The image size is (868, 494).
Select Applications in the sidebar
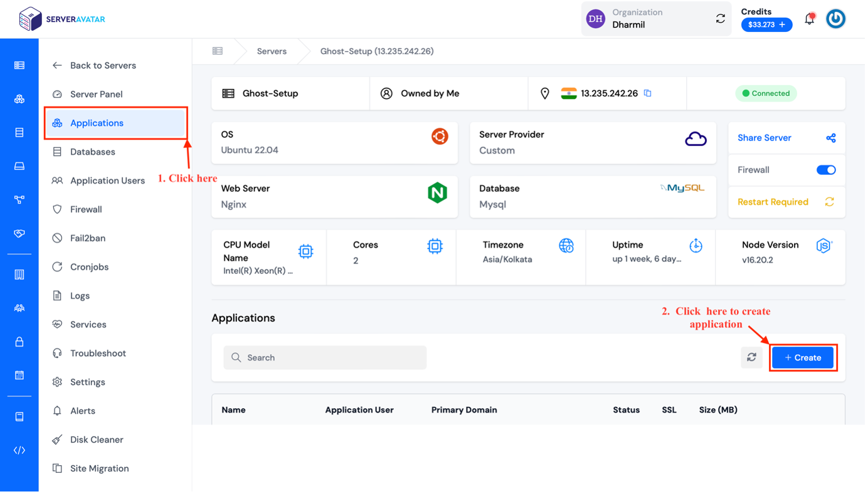pyautogui.click(x=116, y=123)
